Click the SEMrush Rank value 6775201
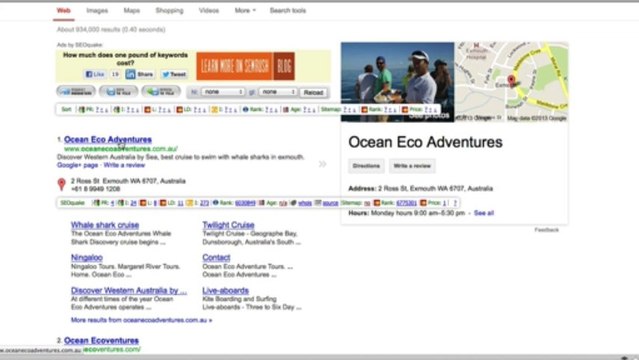This screenshot has width=639, height=360. click(x=406, y=203)
